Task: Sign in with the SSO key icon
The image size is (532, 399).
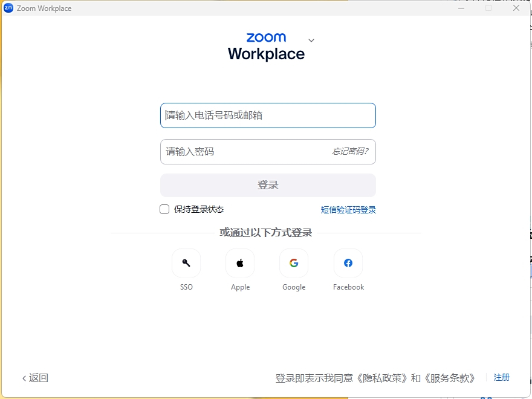Action: tap(186, 263)
